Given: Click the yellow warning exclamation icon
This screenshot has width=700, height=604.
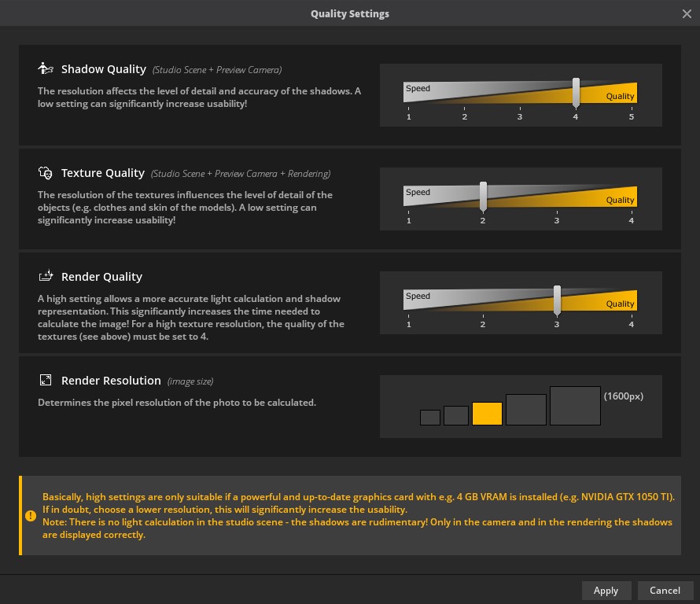Looking at the screenshot, I should [x=31, y=516].
